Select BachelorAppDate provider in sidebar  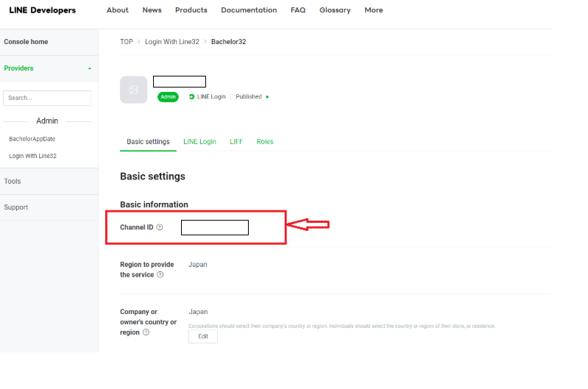pyautogui.click(x=32, y=139)
